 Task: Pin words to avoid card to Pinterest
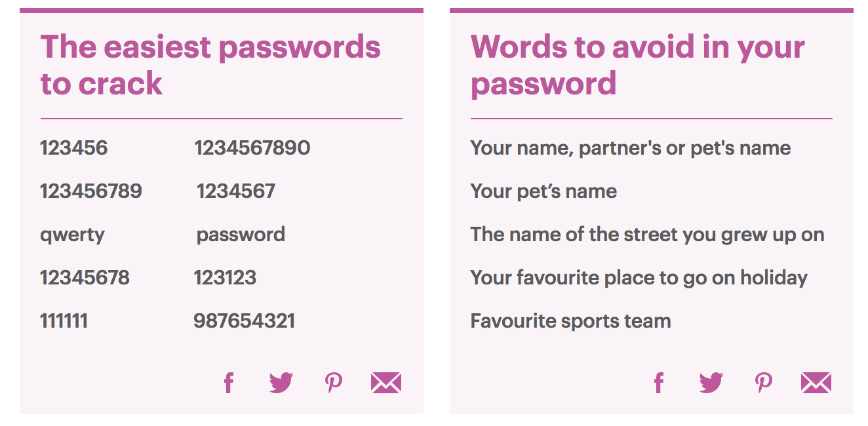point(764,383)
